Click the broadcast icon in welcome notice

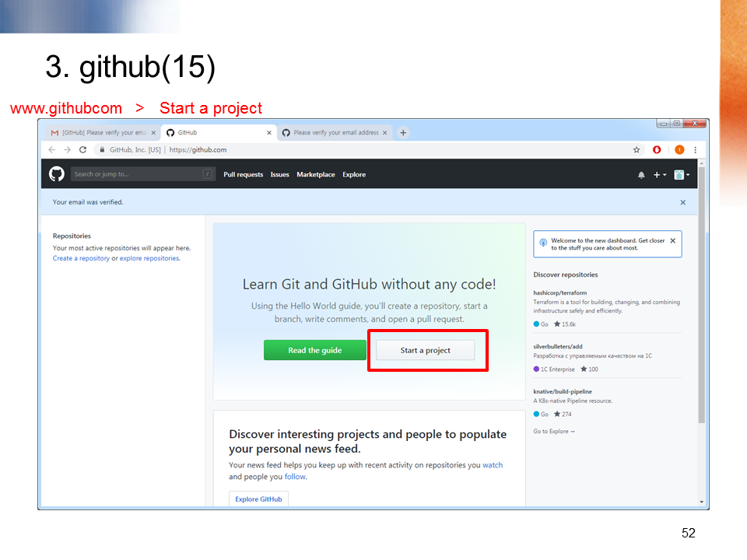tap(543, 243)
